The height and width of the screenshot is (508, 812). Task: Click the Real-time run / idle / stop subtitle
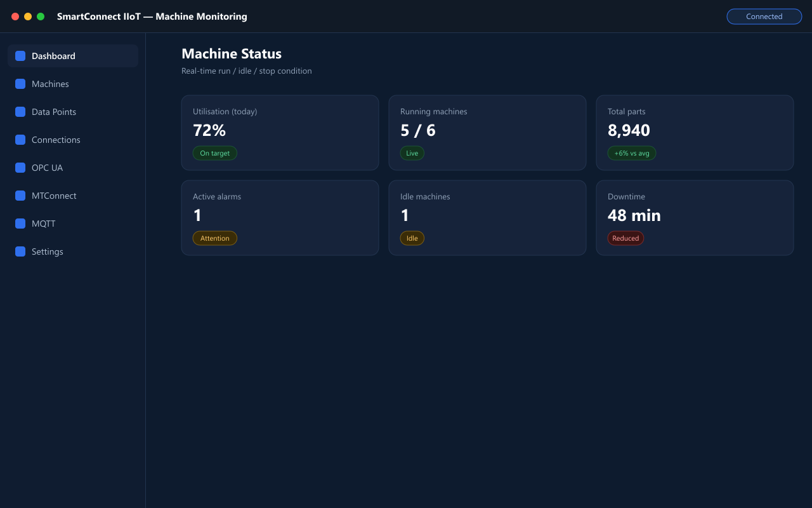[x=247, y=71]
